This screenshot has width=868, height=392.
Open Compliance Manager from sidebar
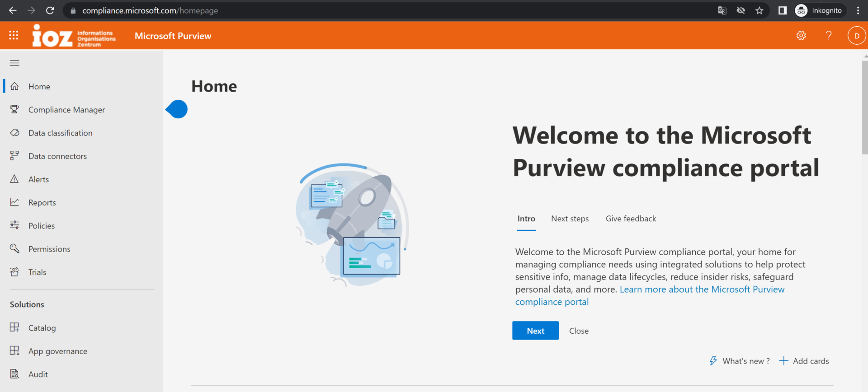(x=81, y=110)
